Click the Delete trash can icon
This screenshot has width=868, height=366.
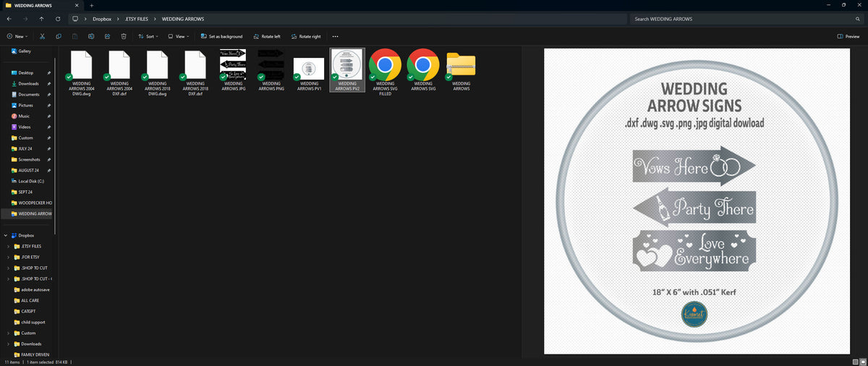[x=124, y=36]
